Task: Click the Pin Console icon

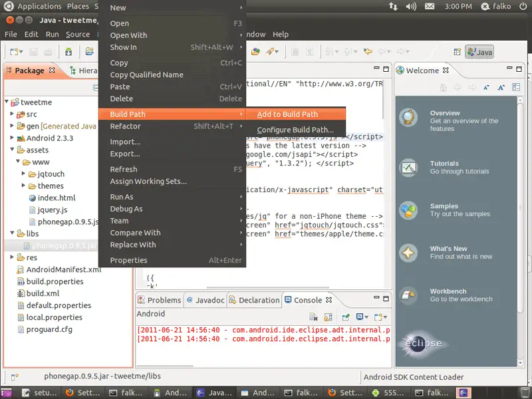Action: (x=346, y=317)
